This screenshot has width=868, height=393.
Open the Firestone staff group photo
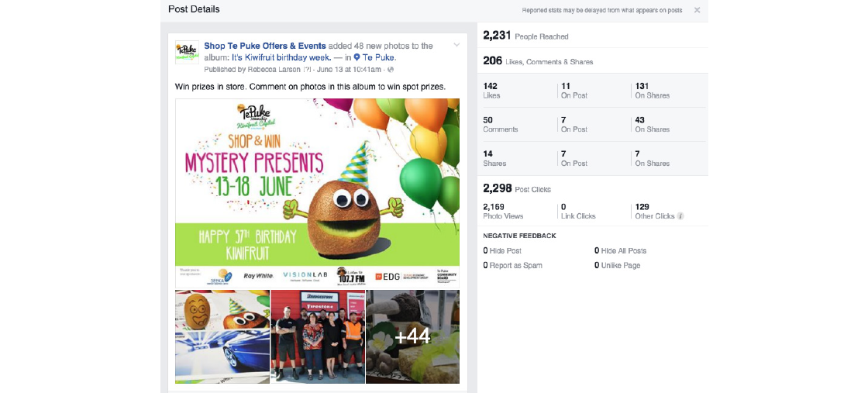[318, 336]
